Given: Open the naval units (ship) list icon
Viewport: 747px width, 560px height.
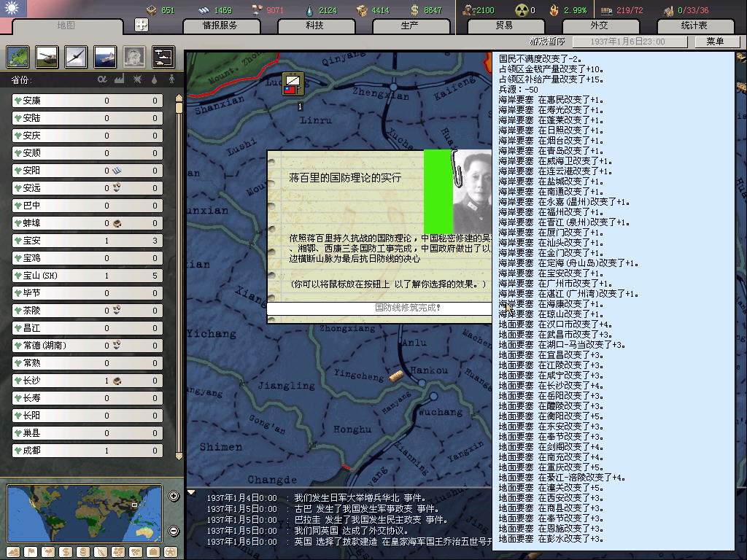Looking at the screenshot, I should pos(105,56).
